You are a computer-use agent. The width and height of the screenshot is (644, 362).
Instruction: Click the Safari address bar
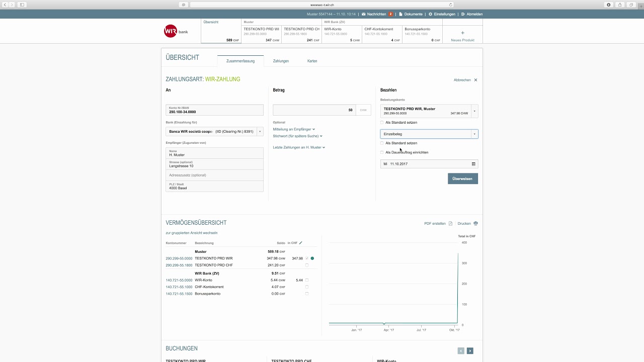321,5
